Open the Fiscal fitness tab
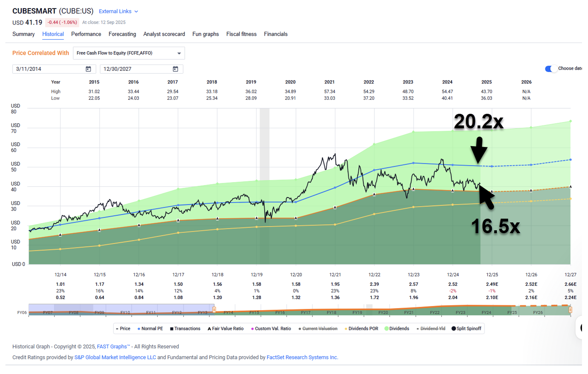588x374 pixels. click(x=241, y=34)
